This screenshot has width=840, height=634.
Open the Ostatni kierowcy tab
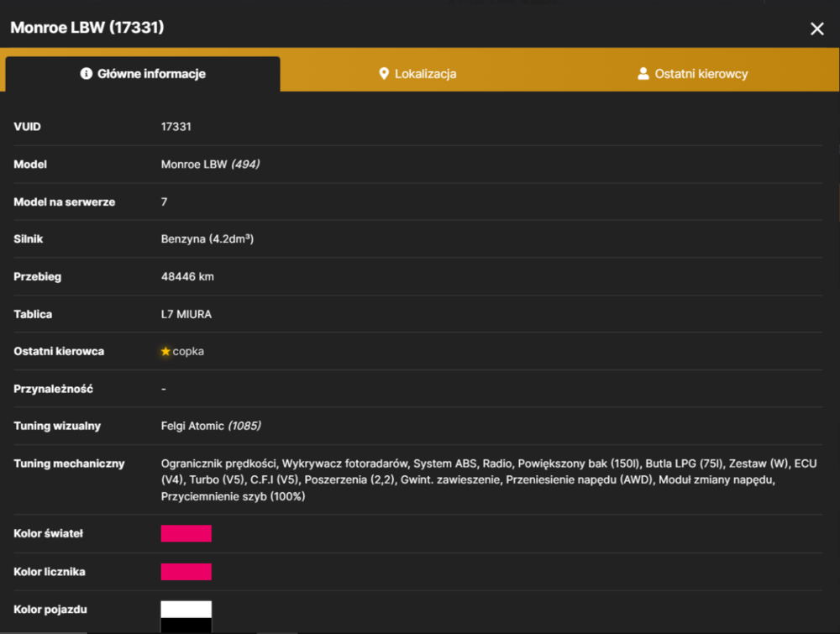click(x=693, y=74)
